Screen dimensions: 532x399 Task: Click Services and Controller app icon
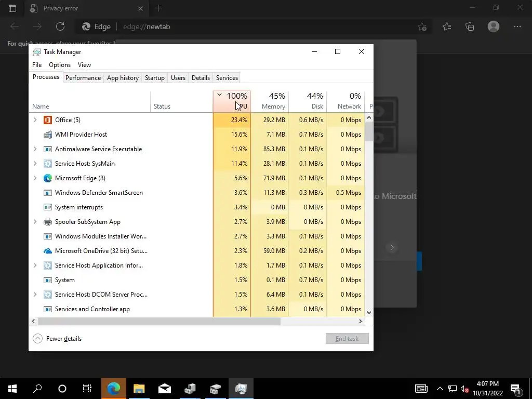[47, 309]
